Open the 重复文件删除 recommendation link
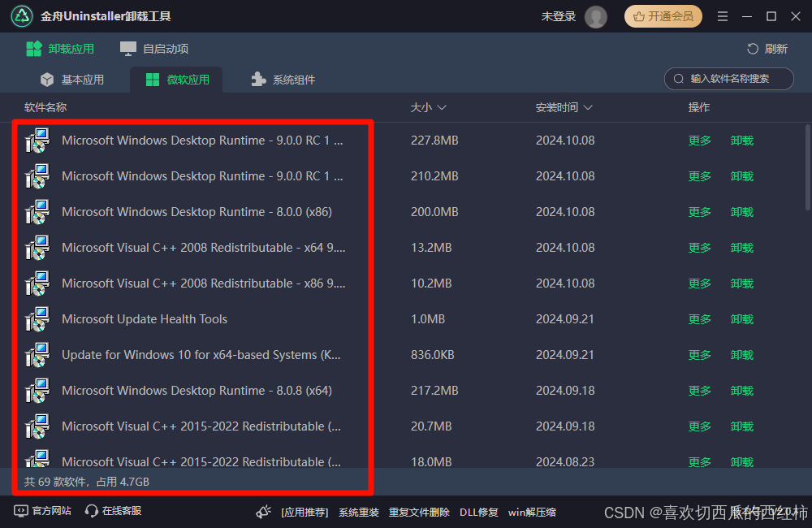 [419, 513]
